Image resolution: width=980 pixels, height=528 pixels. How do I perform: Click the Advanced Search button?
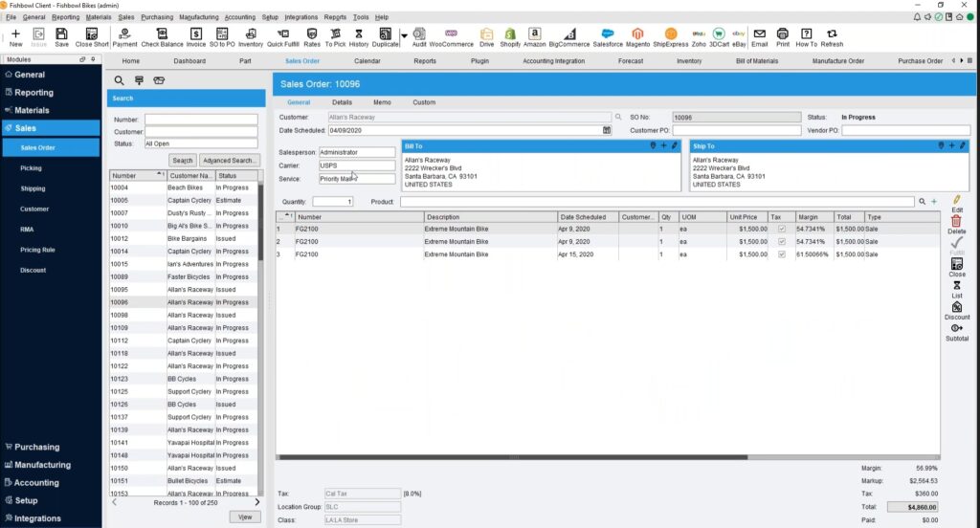pos(229,161)
